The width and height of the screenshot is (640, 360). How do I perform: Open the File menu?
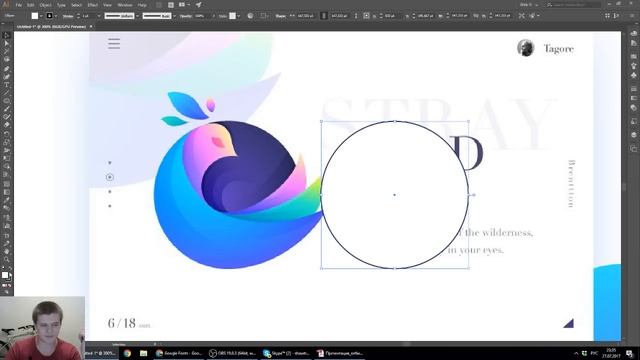[x=19, y=5]
